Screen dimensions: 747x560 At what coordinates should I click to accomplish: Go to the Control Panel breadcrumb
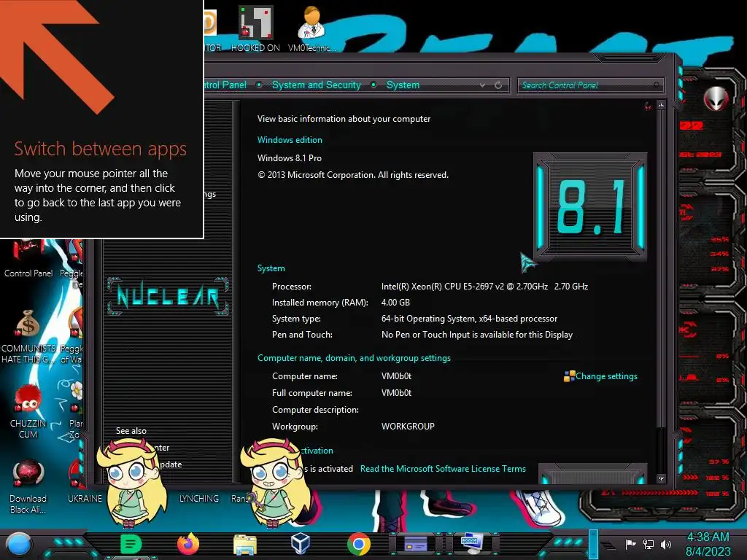click(x=225, y=85)
